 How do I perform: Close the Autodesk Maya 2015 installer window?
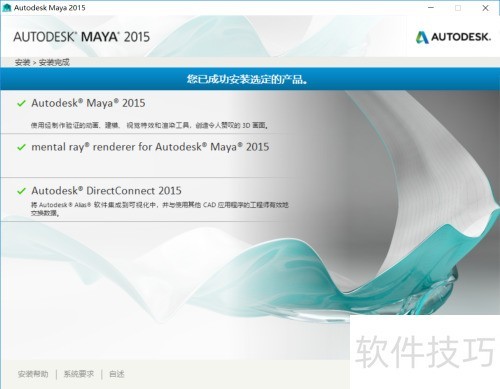[x=486, y=8]
